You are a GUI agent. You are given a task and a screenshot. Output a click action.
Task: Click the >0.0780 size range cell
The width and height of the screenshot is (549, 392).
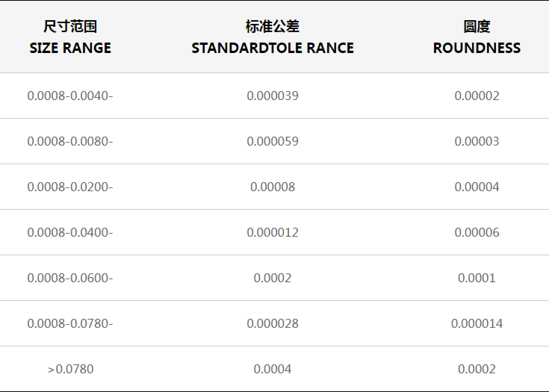click(70, 369)
